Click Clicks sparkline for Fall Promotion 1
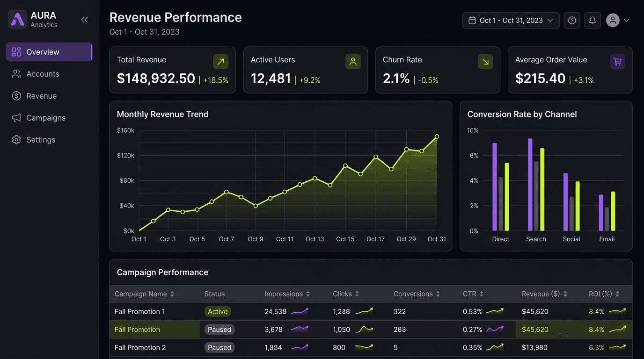Viewport: 644px width, 359px height. point(364,311)
